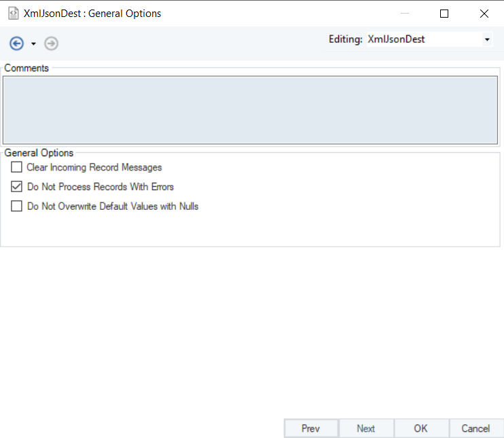This screenshot has height=438, width=504.
Task: Open the back-history dropdown arrow
Action: (x=33, y=43)
